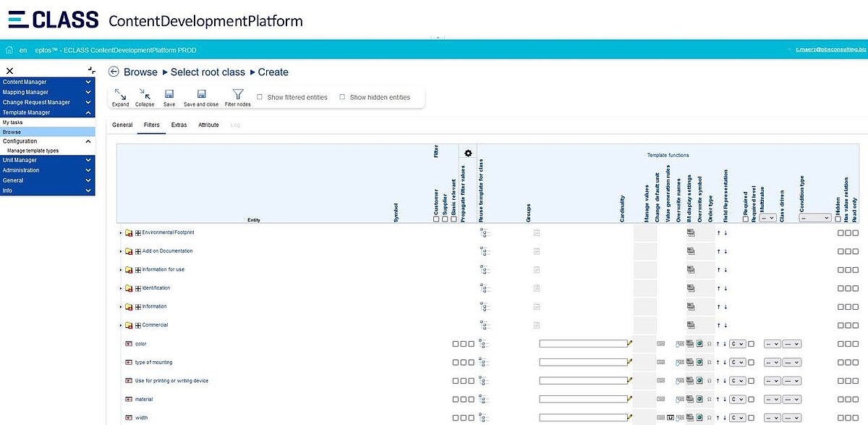Enable Show filtered entities checkbox

click(x=260, y=97)
